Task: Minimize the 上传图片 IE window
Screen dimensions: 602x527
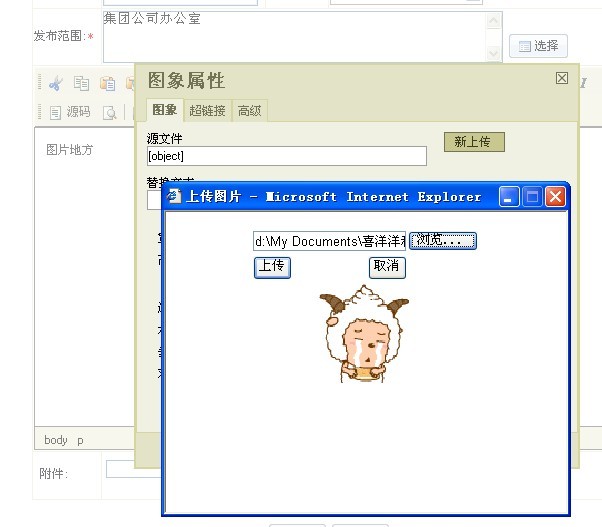Action: (x=509, y=197)
